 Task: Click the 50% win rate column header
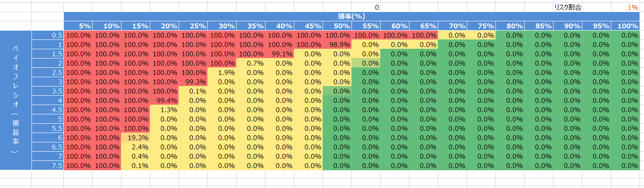337,26
